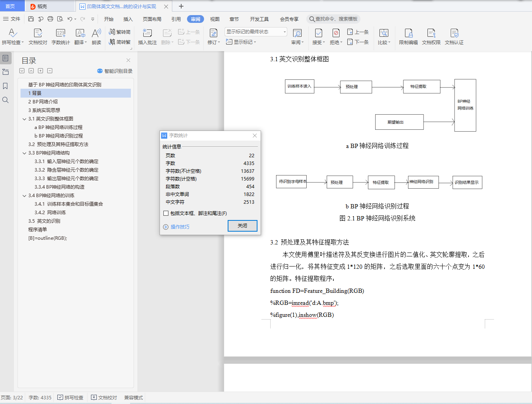Click the magnifier search icon in left sidebar
532x404 pixels.
pyautogui.click(x=5, y=100)
